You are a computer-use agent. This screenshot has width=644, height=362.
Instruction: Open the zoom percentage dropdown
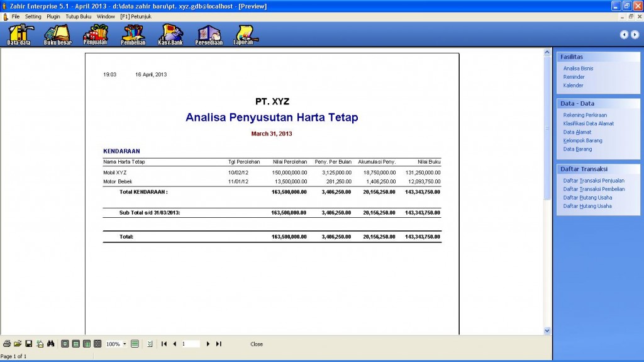coord(125,344)
